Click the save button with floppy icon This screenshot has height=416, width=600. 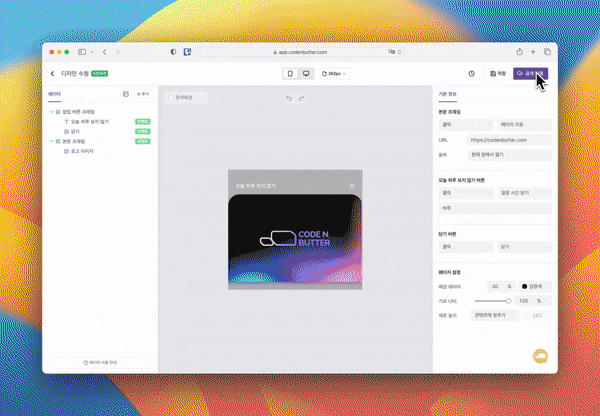click(498, 73)
